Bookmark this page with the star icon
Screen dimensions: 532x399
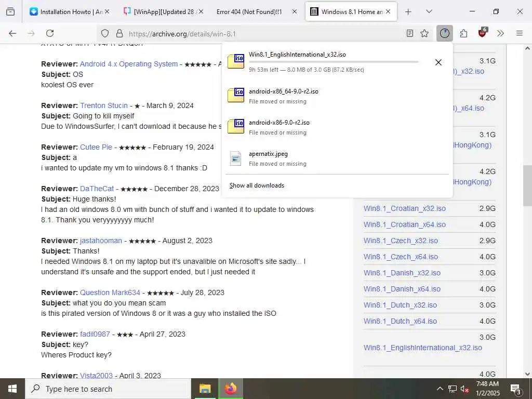click(x=424, y=33)
